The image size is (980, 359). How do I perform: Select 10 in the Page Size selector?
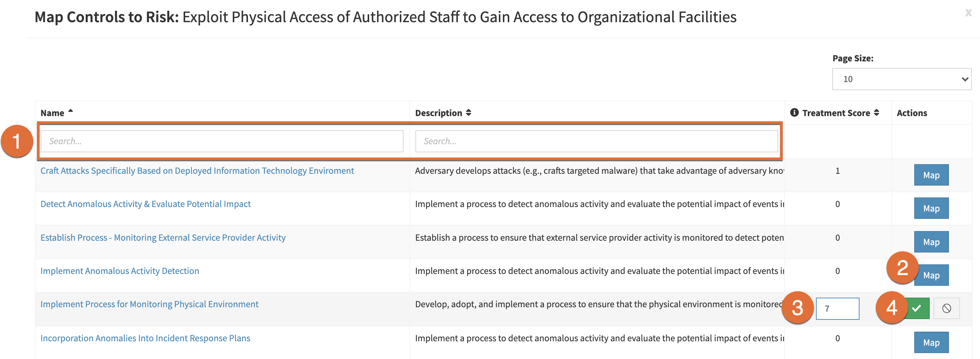pos(901,79)
